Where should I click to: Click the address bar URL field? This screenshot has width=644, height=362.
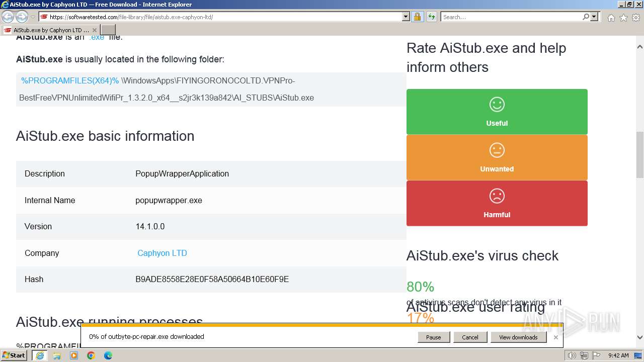(x=225, y=17)
